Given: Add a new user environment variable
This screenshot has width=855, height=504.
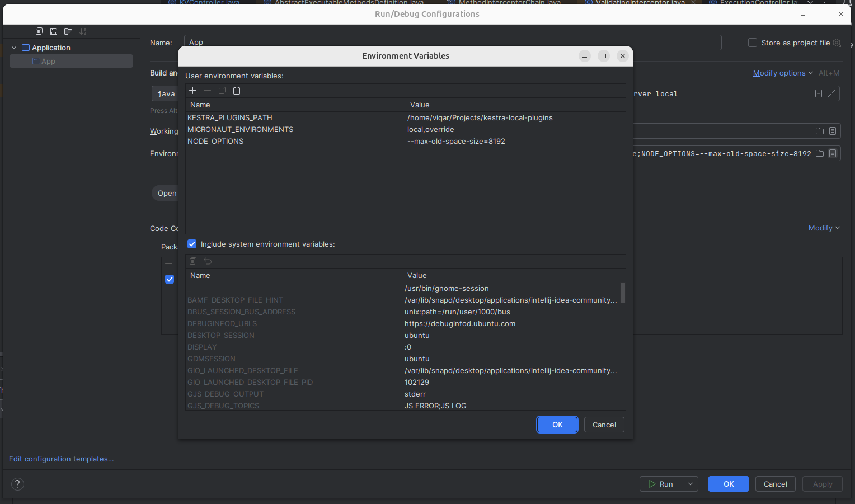Looking at the screenshot, I should pyautogui.click(x=192, y=90).
